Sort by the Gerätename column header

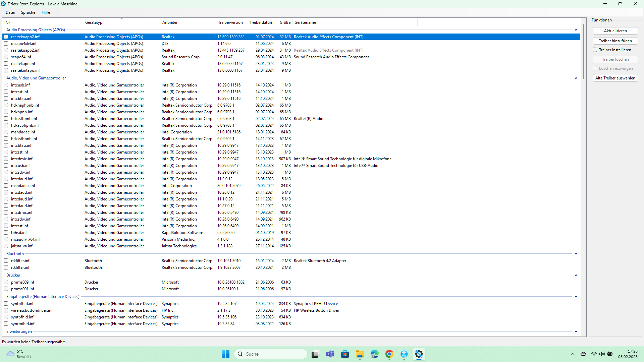tap(355, 22)
